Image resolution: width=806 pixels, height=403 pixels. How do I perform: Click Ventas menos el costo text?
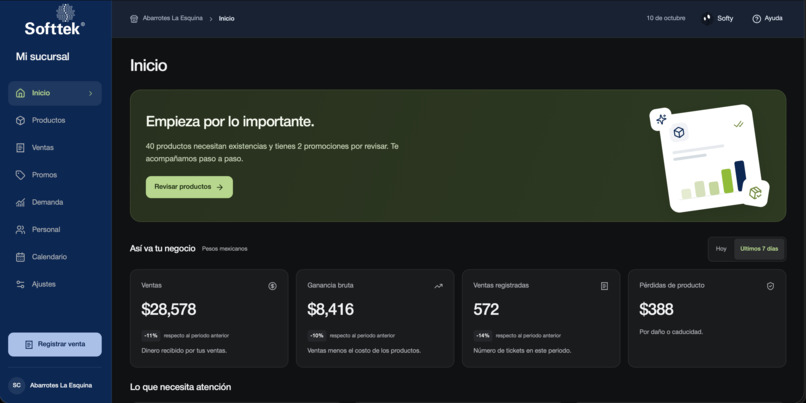364,351
